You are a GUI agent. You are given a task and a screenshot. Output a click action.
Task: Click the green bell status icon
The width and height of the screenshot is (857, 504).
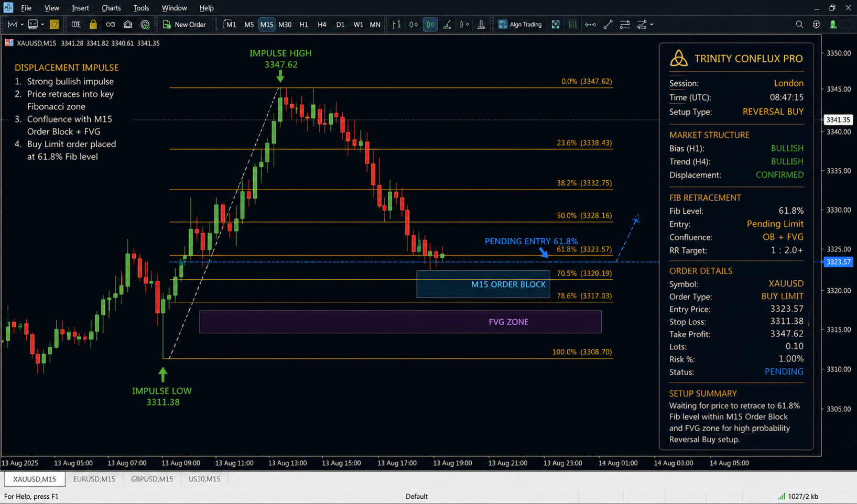pyautogui.click(x=833, y=25)
